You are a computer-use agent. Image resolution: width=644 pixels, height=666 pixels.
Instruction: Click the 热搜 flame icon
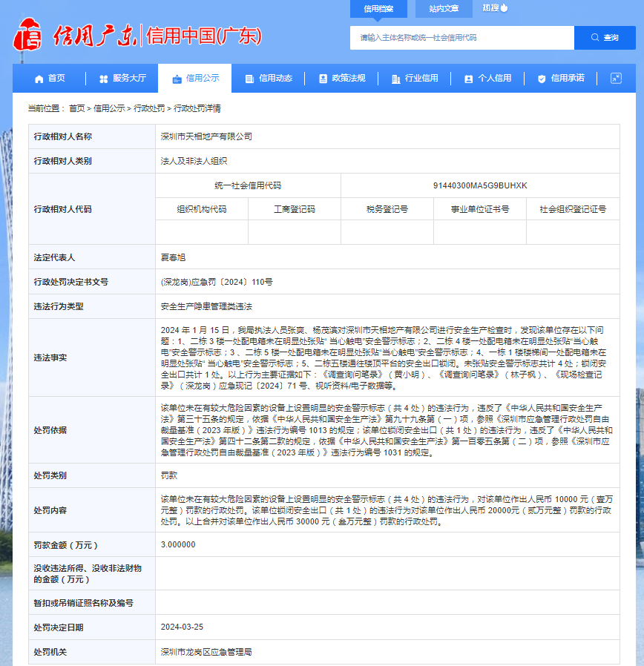click(x=505, y=7)
